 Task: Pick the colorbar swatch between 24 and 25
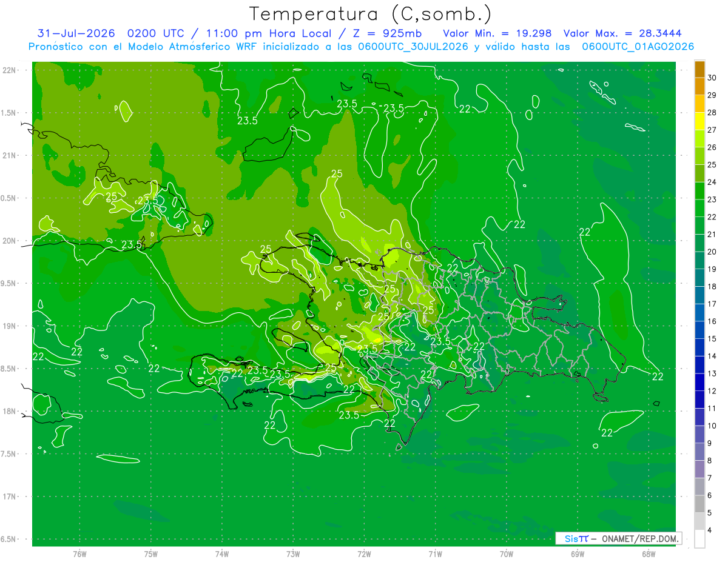click(x=699, y=173)
